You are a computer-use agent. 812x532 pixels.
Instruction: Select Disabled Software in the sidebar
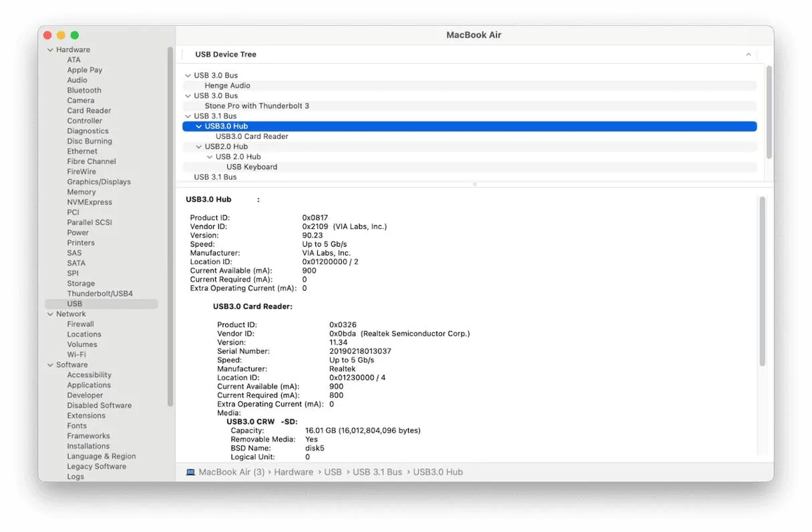99,406
